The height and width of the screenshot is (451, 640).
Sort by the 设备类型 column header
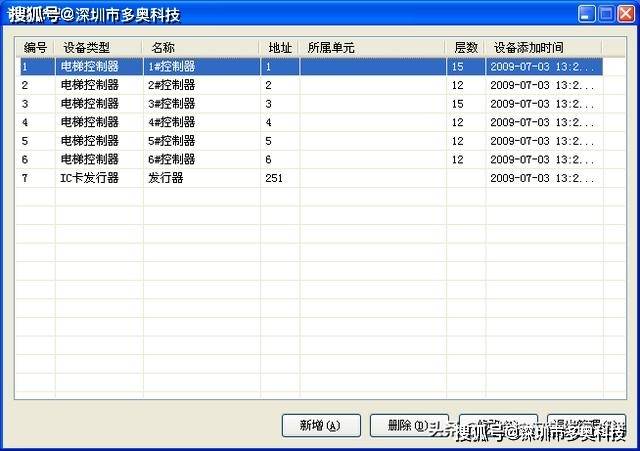(x=99, y=48)
